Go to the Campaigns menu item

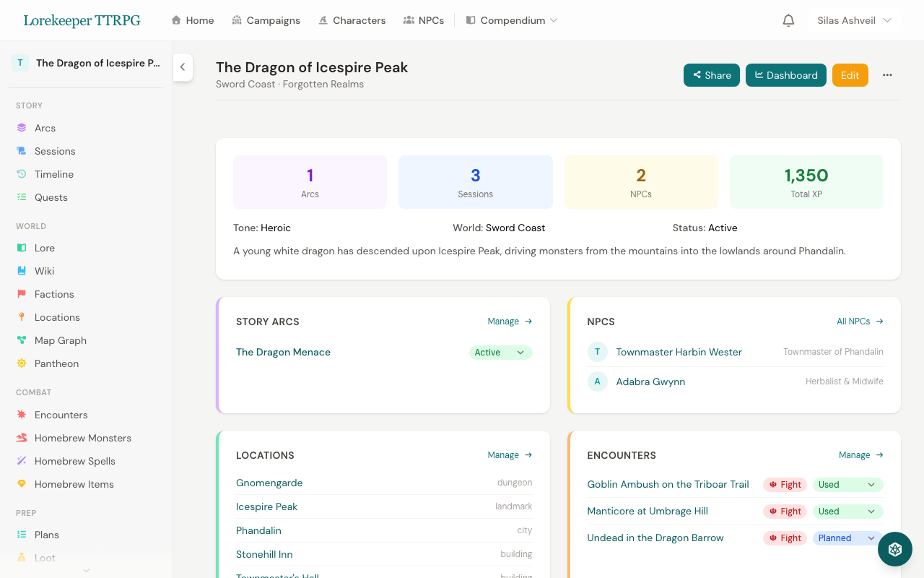(x=266, y=20)
